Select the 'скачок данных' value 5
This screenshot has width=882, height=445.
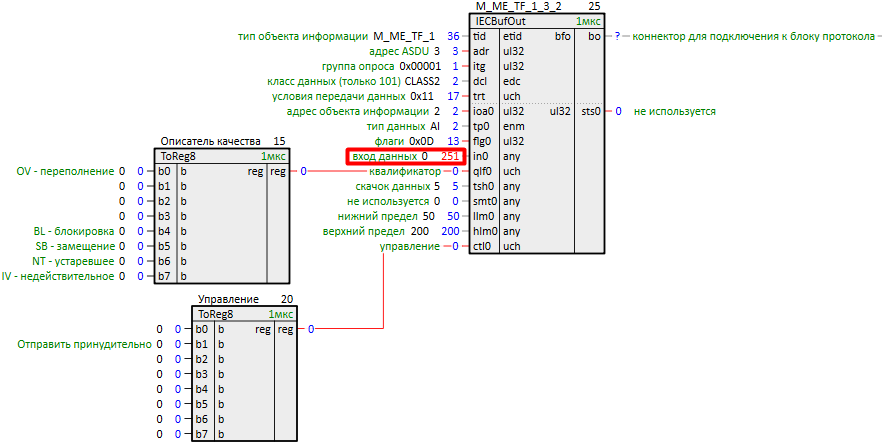453,186
